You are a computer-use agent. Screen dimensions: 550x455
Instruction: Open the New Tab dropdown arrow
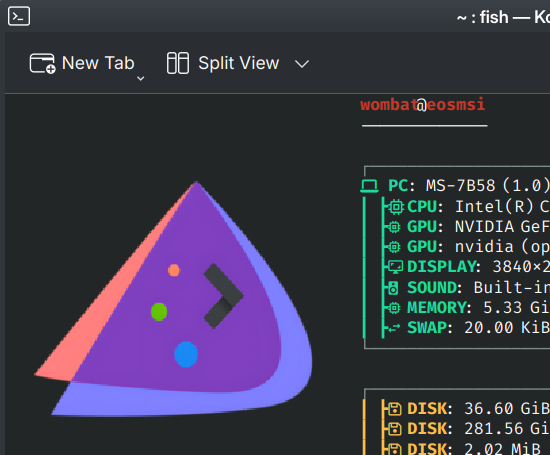140,79
